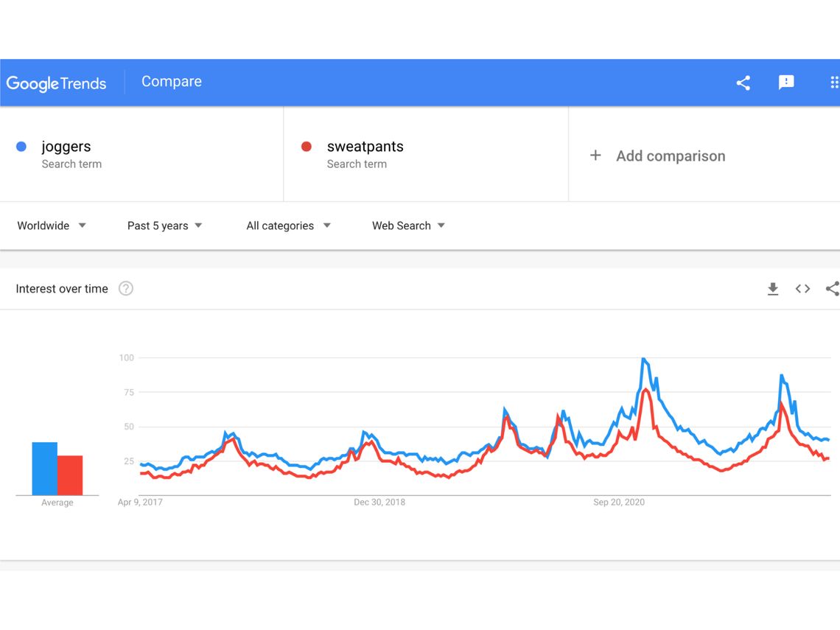Click the Dec 30, 2018 axis label
This screenshot has width=840, height=630.
379,502
